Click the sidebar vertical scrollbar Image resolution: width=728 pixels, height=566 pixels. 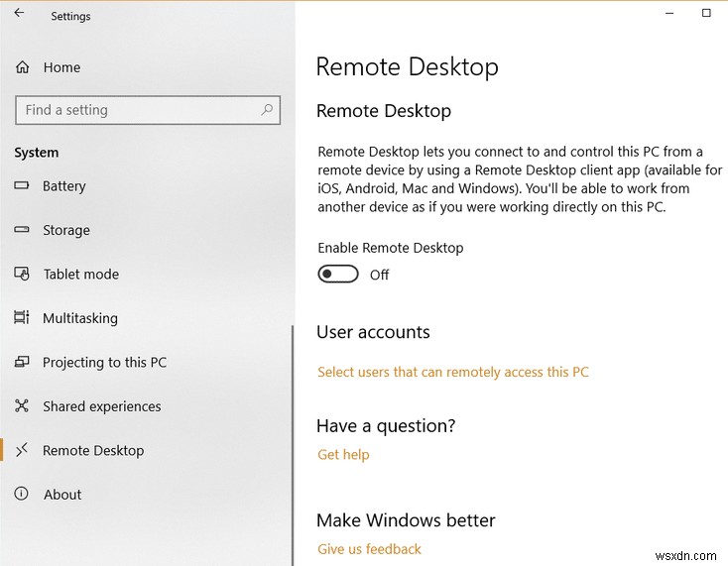(293, 444)
